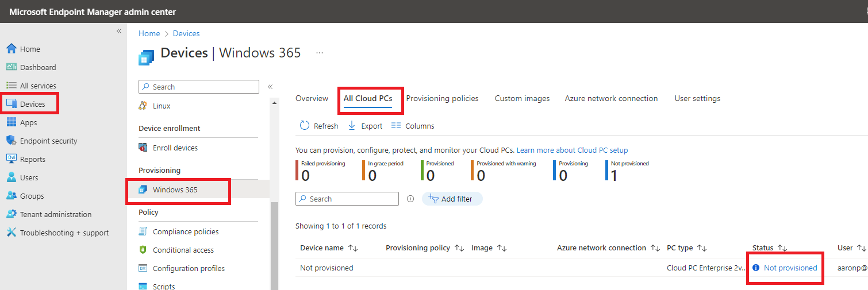Sort by Status column arrows
Image resolution: width=868 pixels, height=290 pixels.
(782, 248)
